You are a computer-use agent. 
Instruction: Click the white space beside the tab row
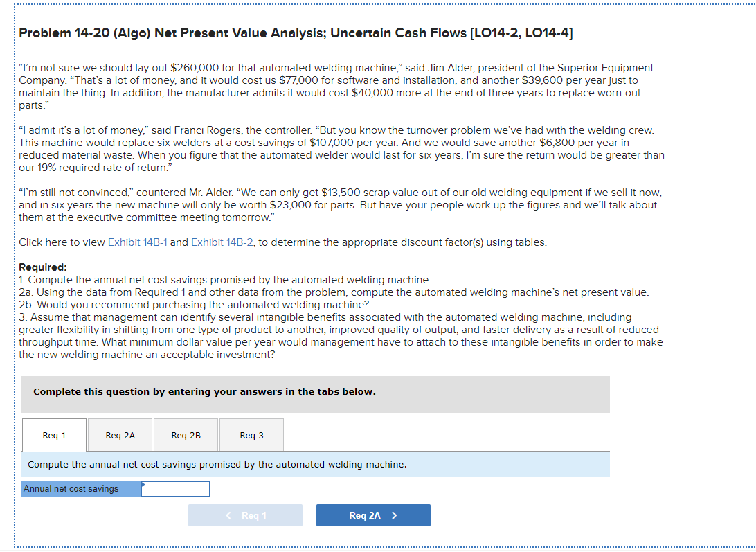[450, 435]
